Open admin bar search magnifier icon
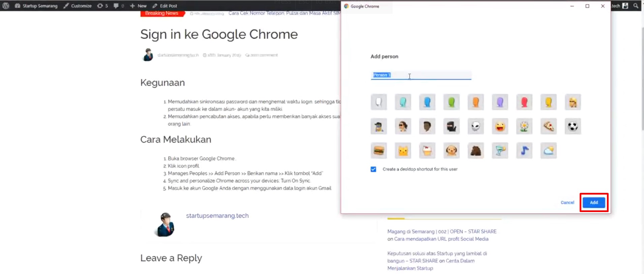The height and width of the screenshot is (274, 644). [636, 6]
